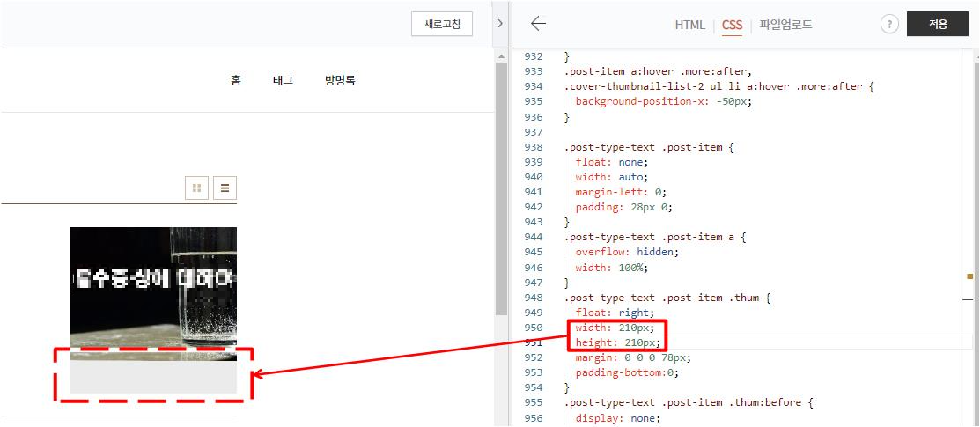Screen dimensions: 980x427
Task: Click line number 937 in gutter
Action: coord(533,133)
